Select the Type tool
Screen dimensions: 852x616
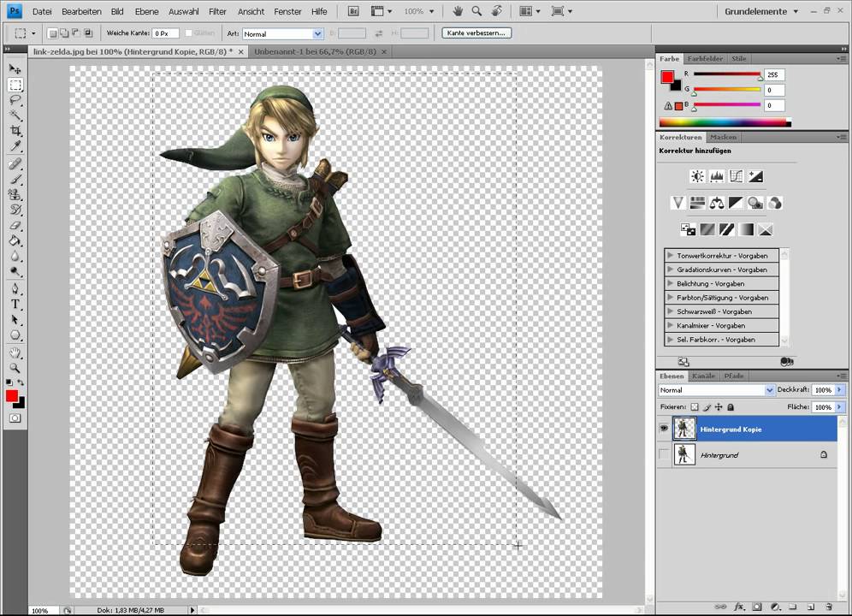[15, 304]
